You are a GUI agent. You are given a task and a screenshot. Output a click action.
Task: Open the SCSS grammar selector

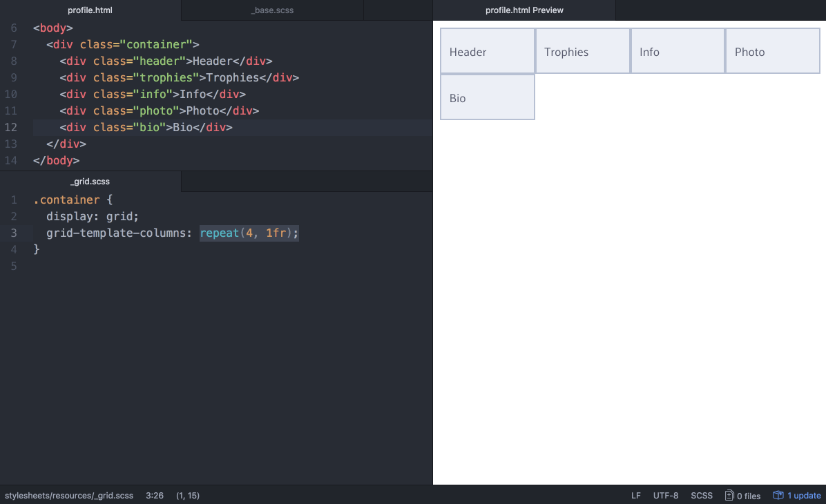[x=702, y=495]
